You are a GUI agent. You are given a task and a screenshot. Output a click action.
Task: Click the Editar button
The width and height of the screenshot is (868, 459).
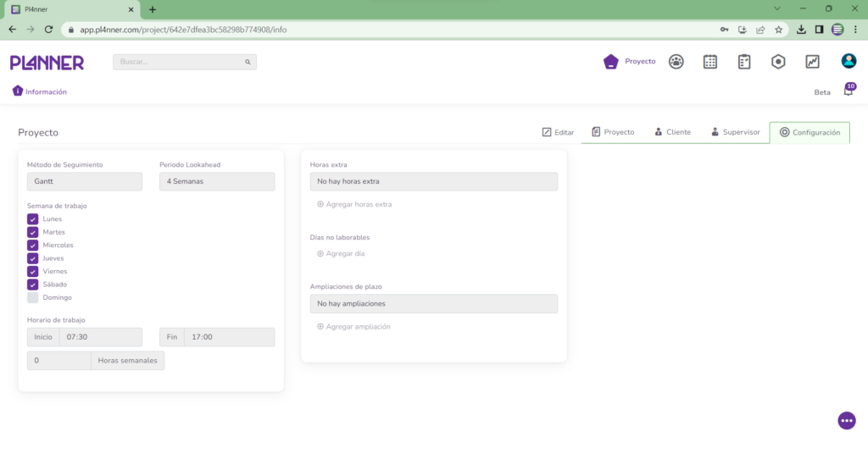click(558, 132)
